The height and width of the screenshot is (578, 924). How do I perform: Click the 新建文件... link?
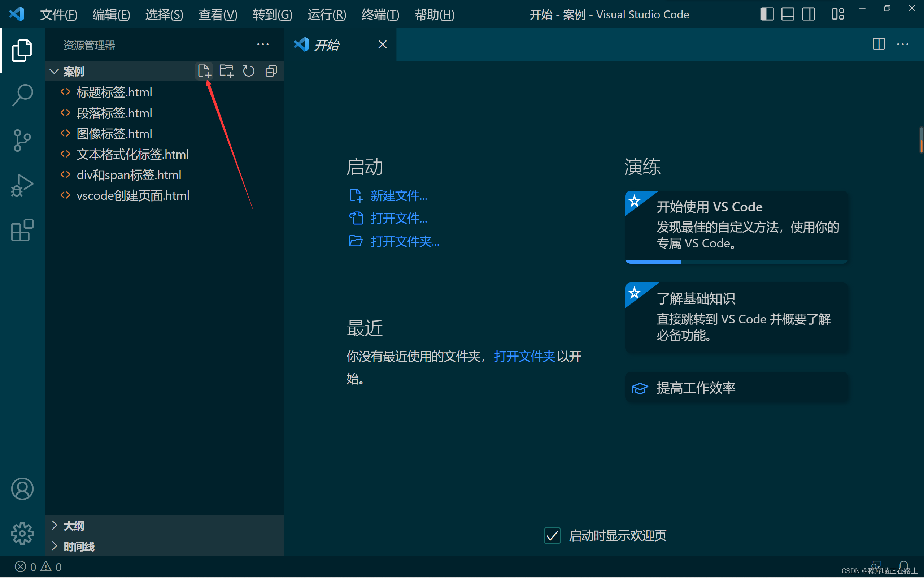[x=398, y=195]
